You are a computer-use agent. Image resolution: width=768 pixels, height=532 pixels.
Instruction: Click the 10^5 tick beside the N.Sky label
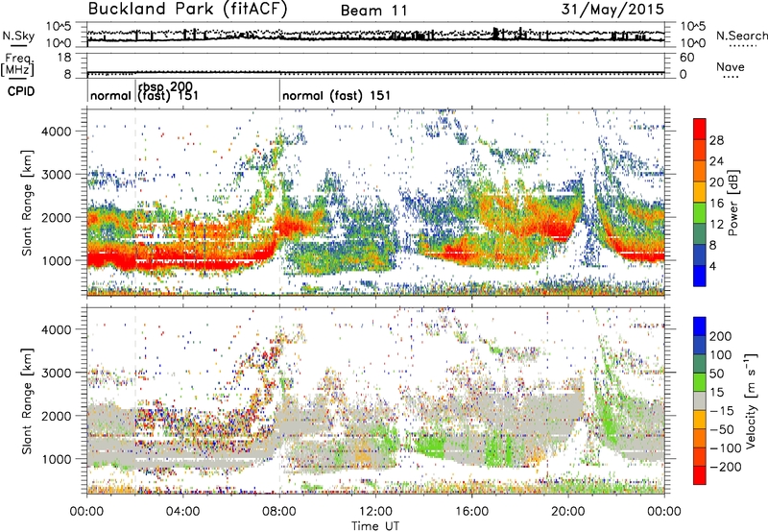pos(59,26)
